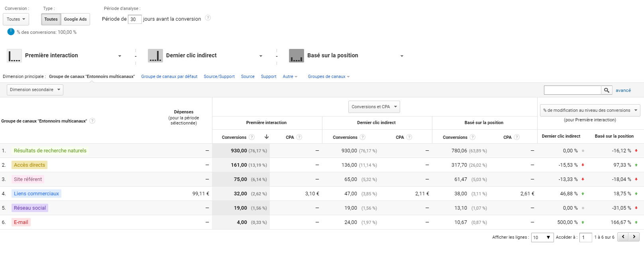Click the search magnifier icon button
The image size is (644, 255).
point(607,90)
